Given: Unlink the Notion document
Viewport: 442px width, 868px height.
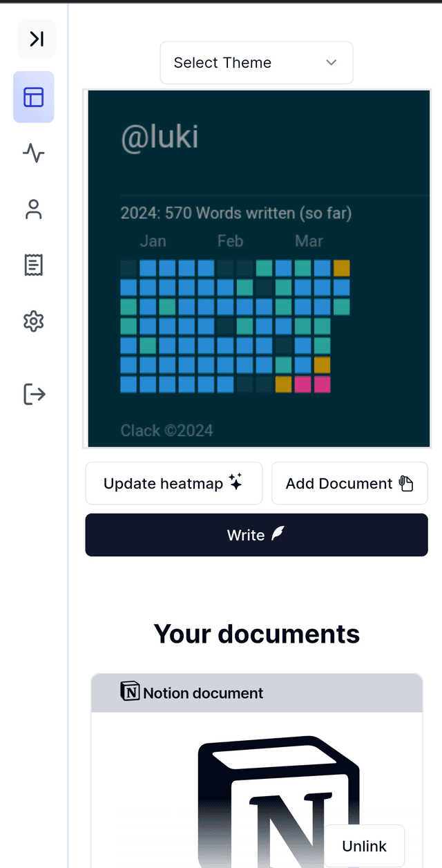Looking at the screenshot, I should click(x=364, y=846).
